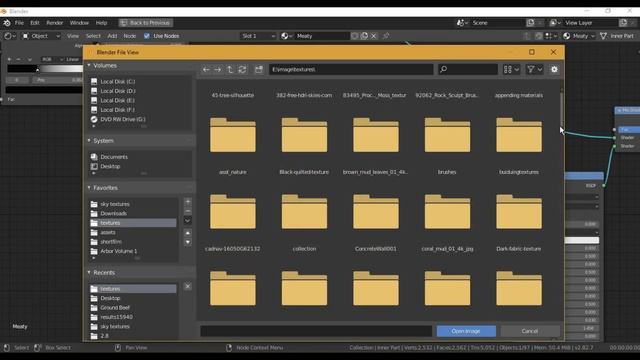
Task: Click the file path field
Action: 351,70
